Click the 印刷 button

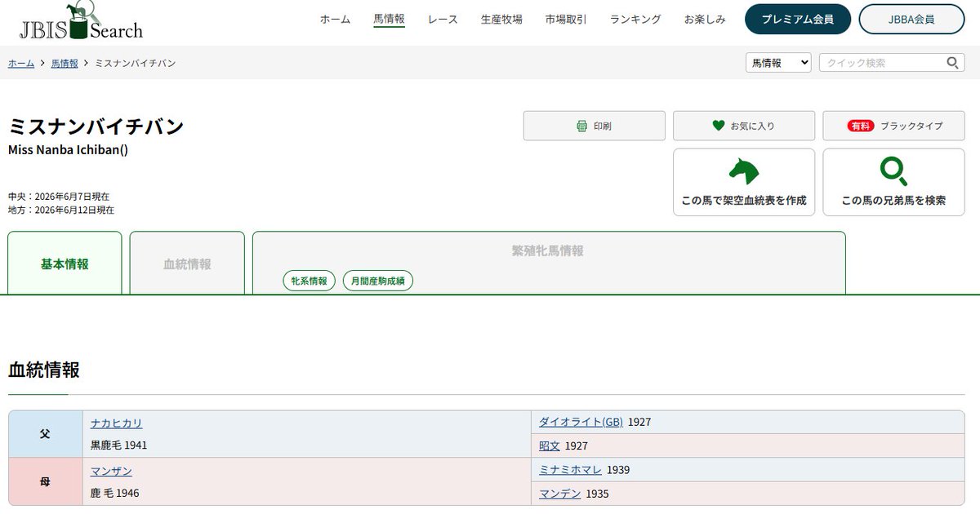594,126
